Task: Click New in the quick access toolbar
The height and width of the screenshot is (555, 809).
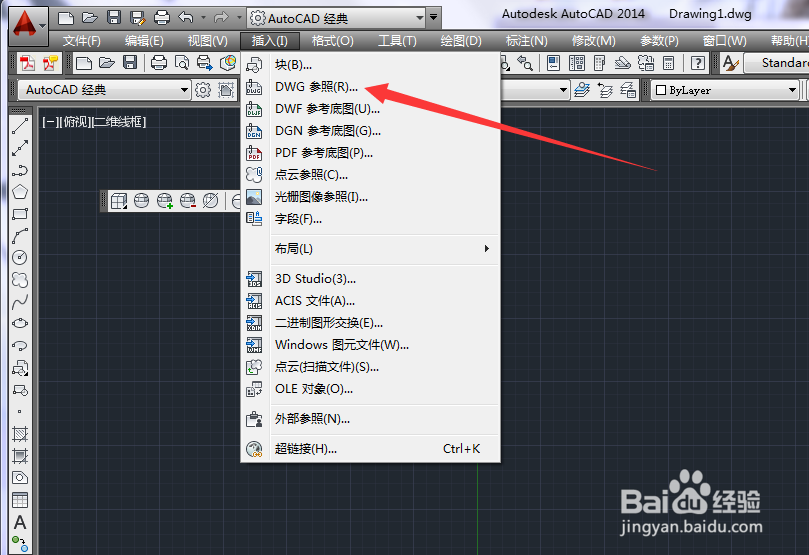Action: tap(66, 18)
